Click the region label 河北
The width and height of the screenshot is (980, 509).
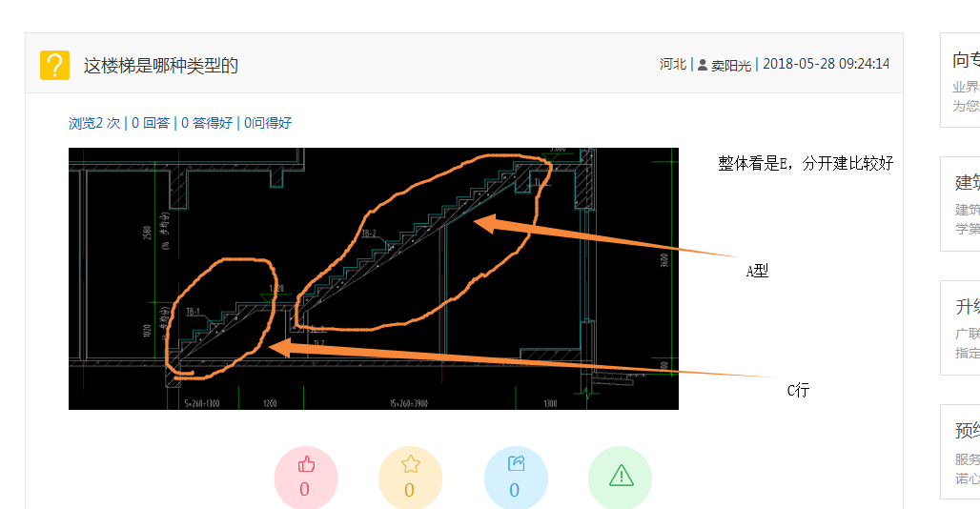tap(673, 64)
